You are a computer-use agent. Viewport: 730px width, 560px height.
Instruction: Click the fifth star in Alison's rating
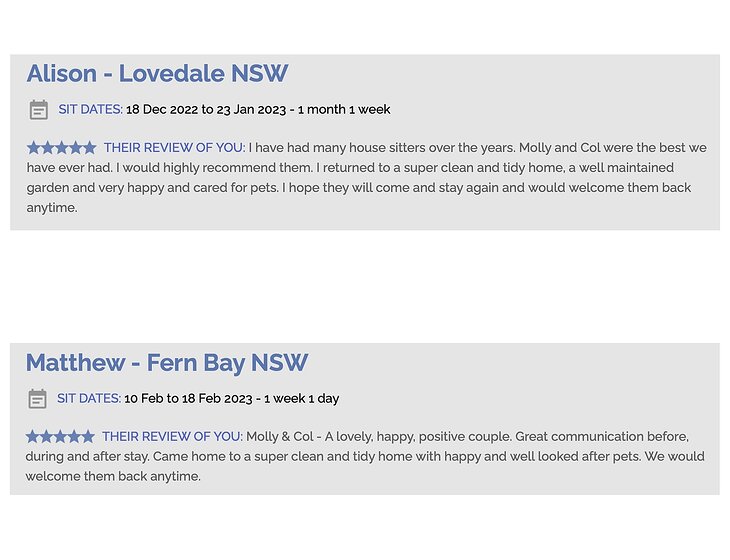tap(90, 148)
